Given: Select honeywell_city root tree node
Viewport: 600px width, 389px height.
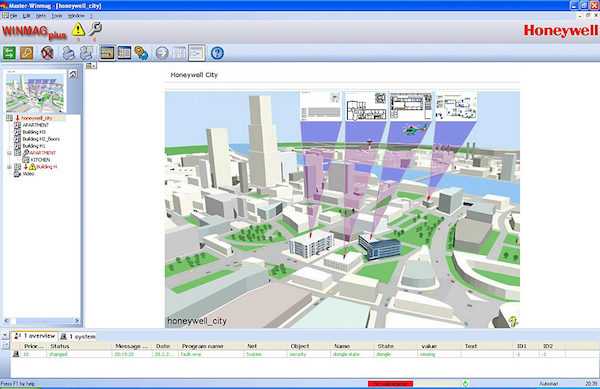Looking at the screenshot, I should 37,118.
